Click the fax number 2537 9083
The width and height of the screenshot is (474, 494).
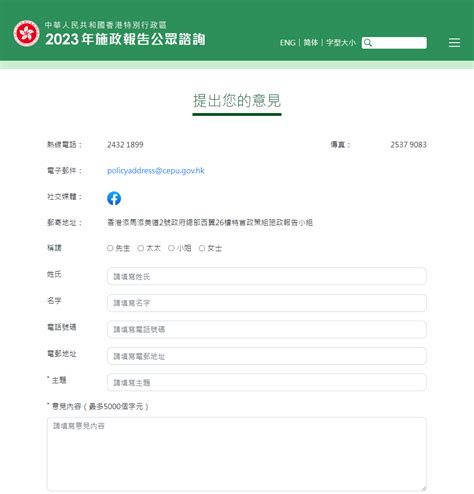[408, 145]
